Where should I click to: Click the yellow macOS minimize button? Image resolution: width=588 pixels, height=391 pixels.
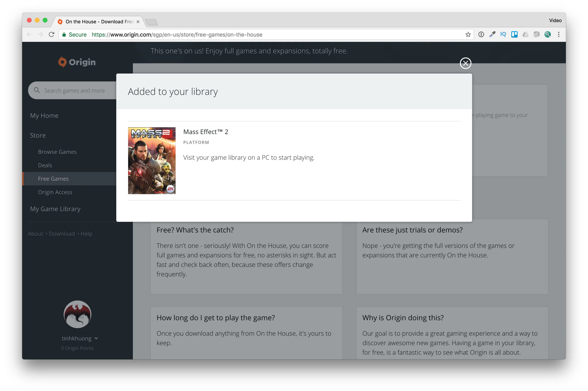point(37,20)
